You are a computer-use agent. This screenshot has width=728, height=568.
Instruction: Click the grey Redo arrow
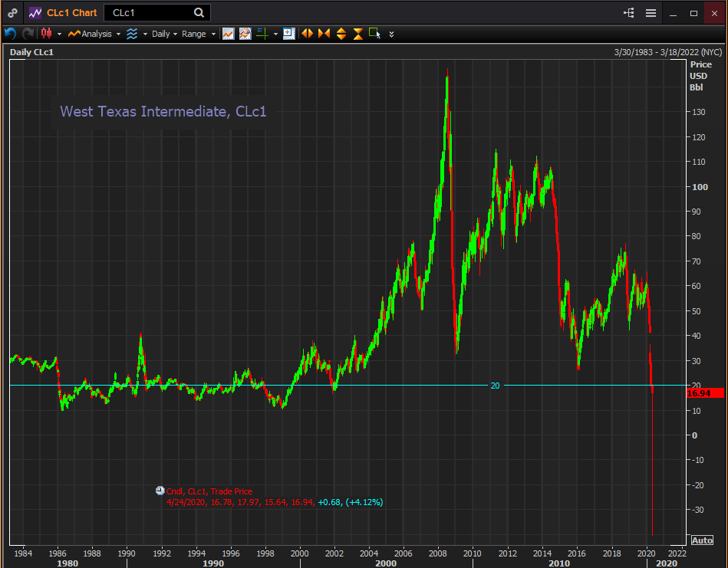[28, 34]
